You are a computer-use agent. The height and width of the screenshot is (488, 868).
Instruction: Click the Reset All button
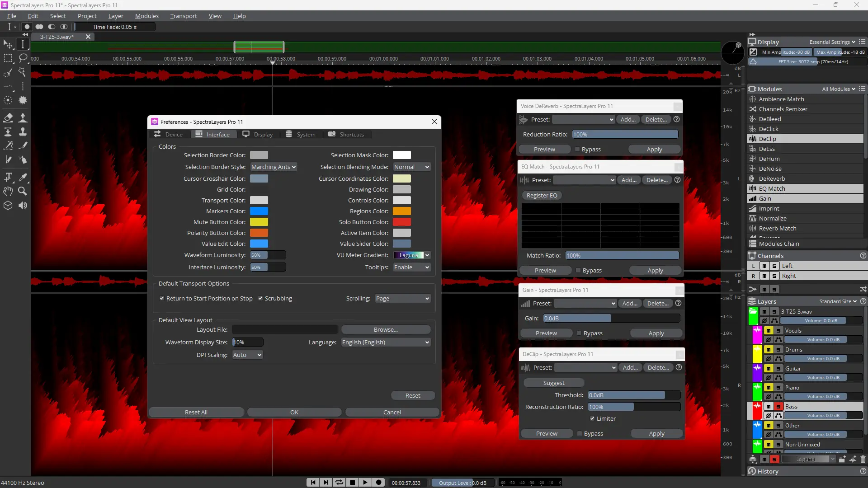(x=196, y=413)
